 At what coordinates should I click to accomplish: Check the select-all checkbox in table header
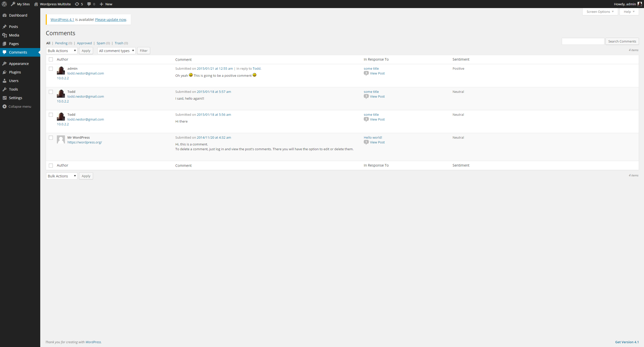click(51, 59)
